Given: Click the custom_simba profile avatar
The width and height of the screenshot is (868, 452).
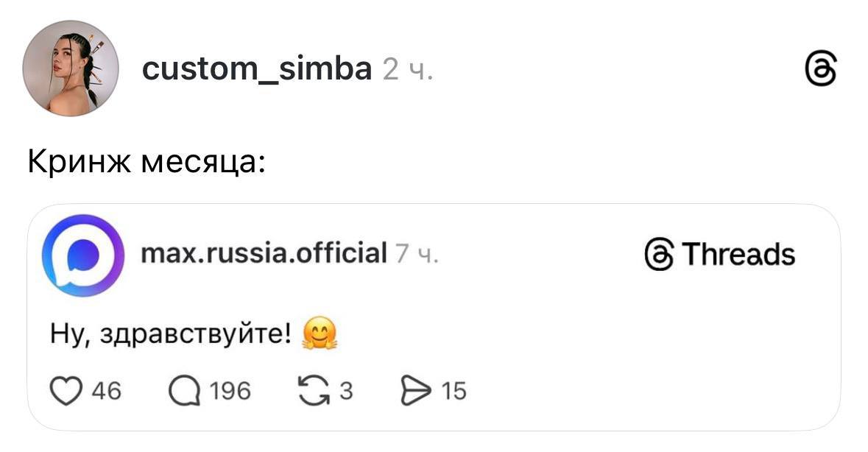Looking at the screenshot, I should pos(71,68).
